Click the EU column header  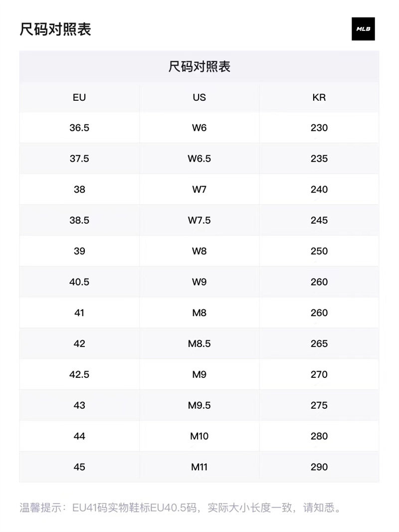pos(79,97)
